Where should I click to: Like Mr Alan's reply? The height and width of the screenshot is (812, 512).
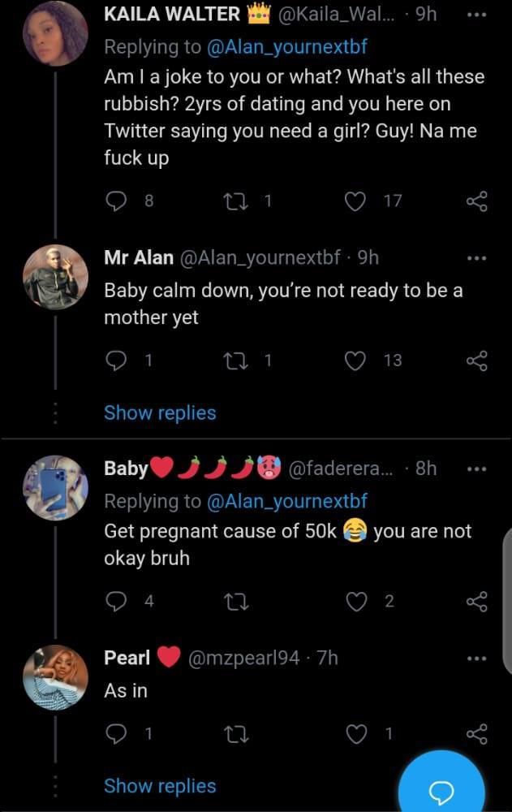click(x=354, y=360)
